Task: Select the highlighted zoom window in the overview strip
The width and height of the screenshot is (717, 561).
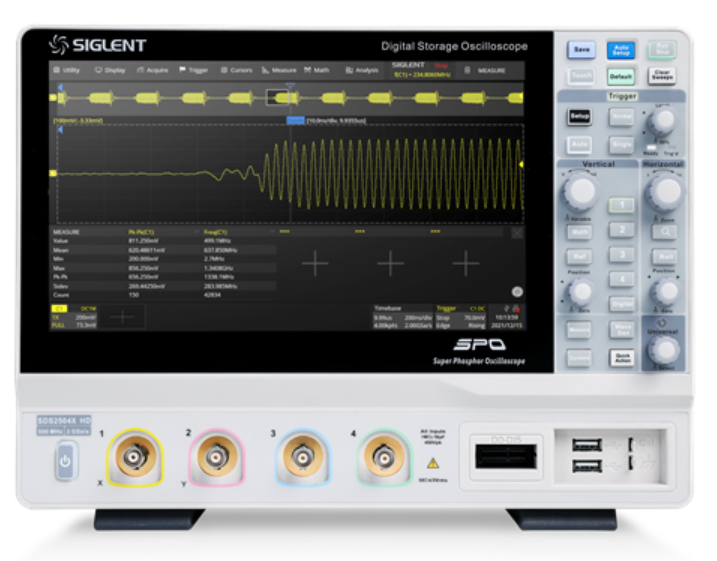Action: click(278, 98)
